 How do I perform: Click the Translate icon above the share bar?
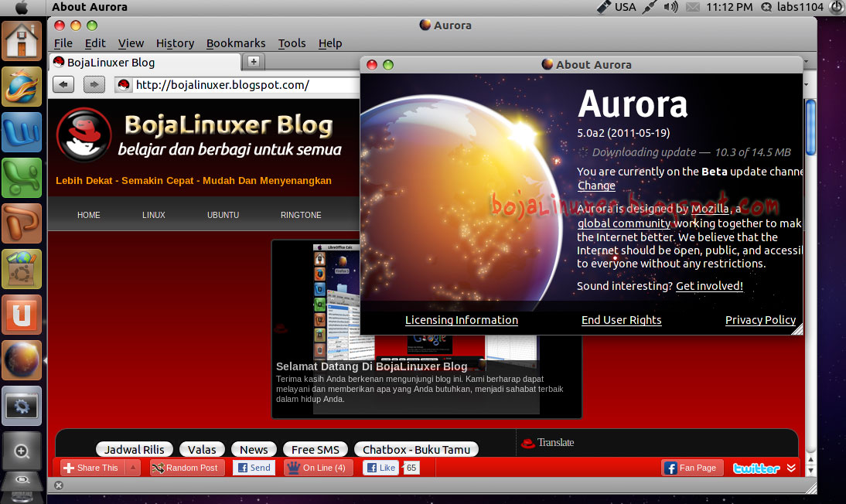pyautogui.click(x=529, y=442)
